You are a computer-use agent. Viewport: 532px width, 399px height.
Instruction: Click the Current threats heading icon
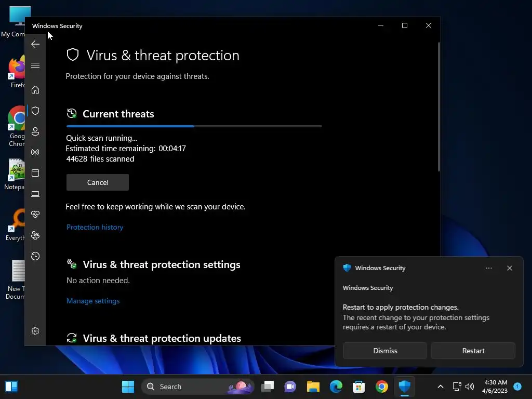coord(72,114)
